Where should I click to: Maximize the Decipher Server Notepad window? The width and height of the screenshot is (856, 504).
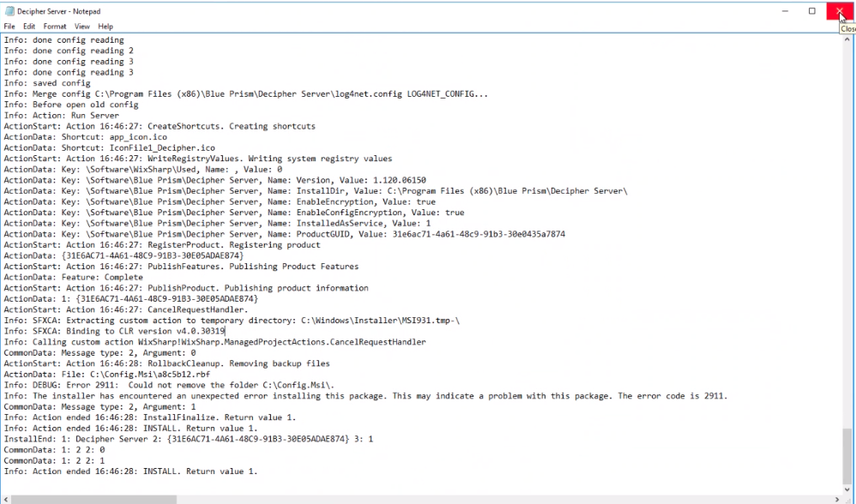[812, 11]
